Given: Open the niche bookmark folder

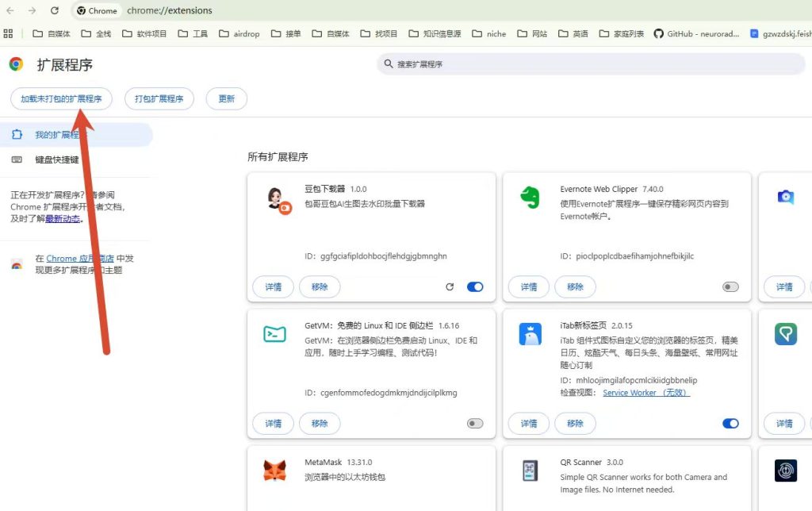Looking at the screenshot, I should (x=488, y=33).
